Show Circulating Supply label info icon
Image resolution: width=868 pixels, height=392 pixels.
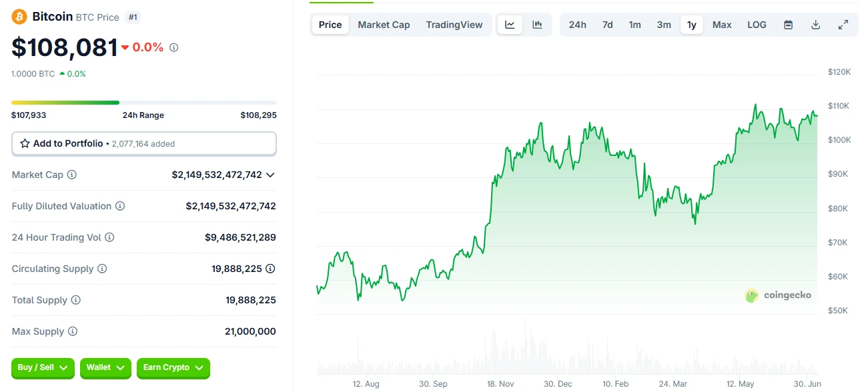(102, 269)
